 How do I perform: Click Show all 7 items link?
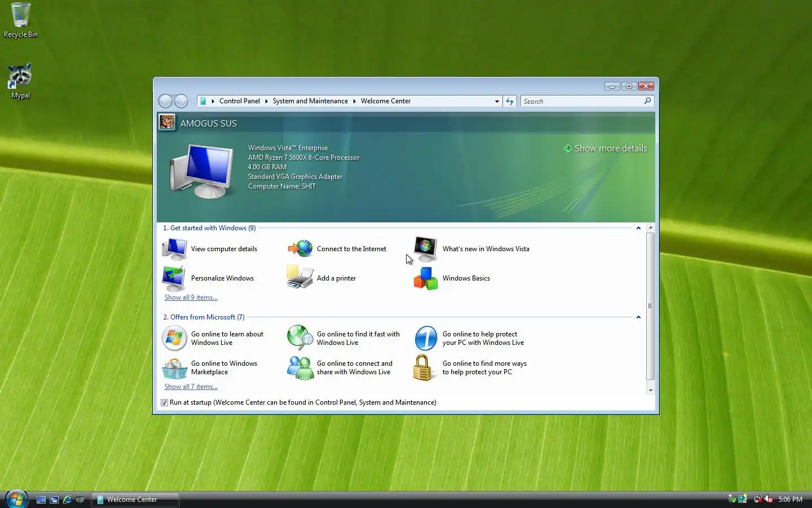[x=191, y=387]
